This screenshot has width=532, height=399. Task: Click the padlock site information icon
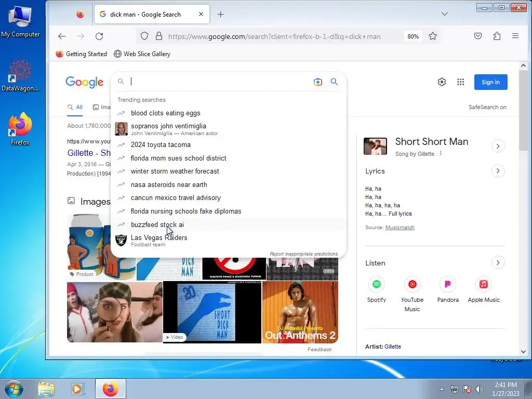pos(159,36)
